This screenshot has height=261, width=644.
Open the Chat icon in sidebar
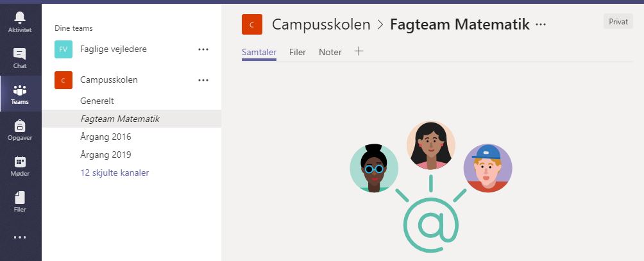point(20,54)
